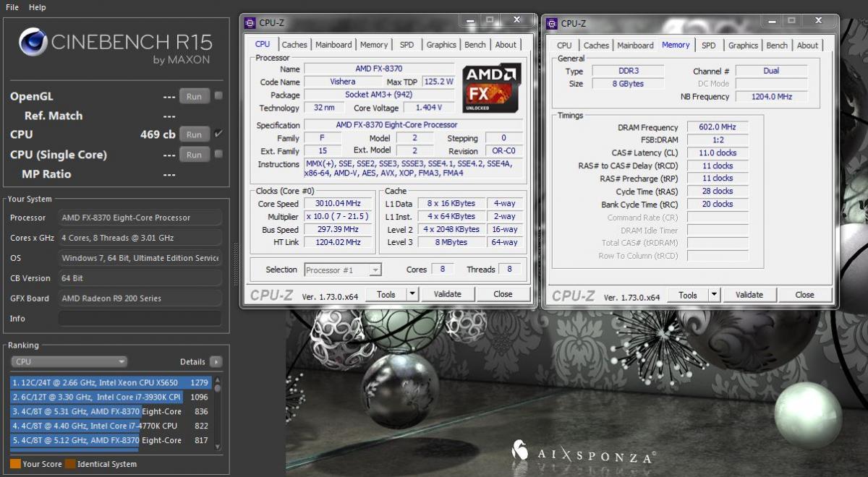The width and height of the screenshot is (868, 477).
Task: Open About tab in right CPU-Z
Action: click(807, 46)
